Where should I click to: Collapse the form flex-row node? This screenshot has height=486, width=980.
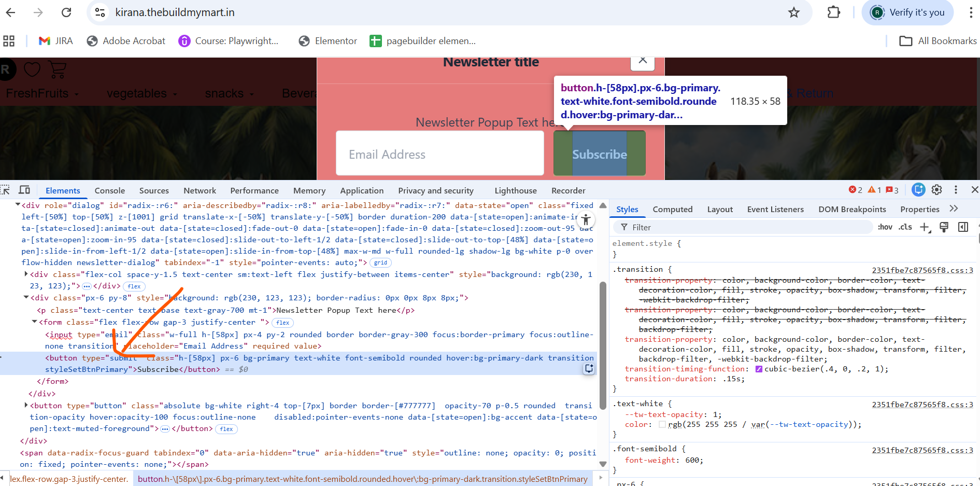pyautogui.click(x=34, y=322)
